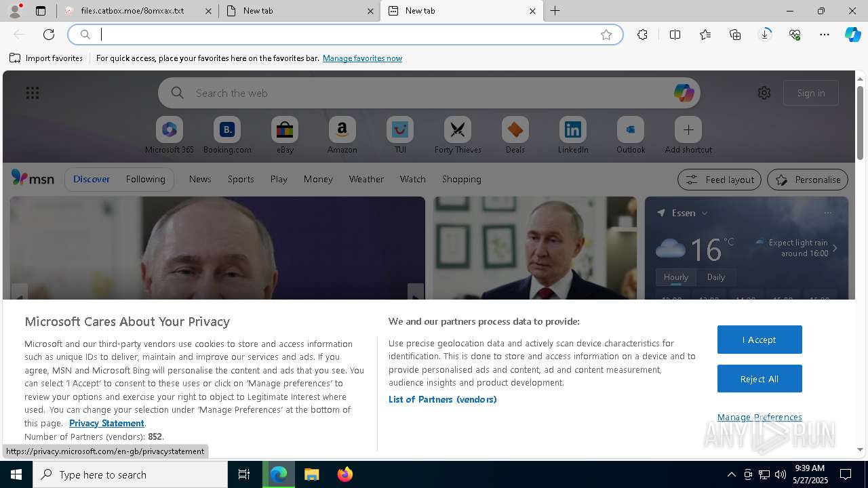Open the Booking.com shortcut
This screenshot has width=868, height=488.
(x=227, y=136)
